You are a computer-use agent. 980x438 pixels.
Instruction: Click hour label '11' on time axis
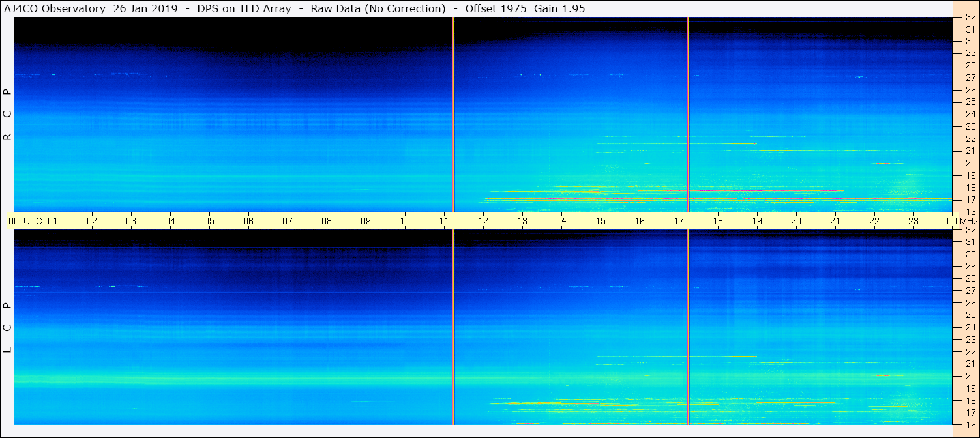pyautogui.click(x=444, y=221)
